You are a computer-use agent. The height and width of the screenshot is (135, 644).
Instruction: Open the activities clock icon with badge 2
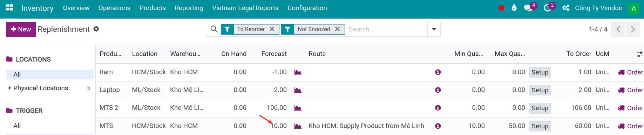click(547, 8)
